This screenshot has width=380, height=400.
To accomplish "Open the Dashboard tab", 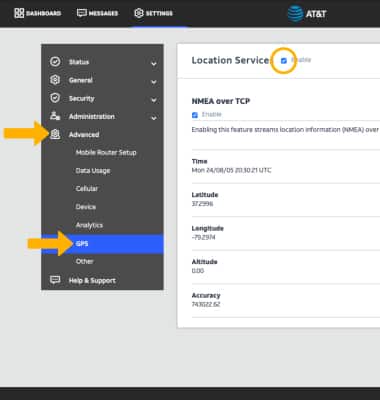I will pos(37,13).
